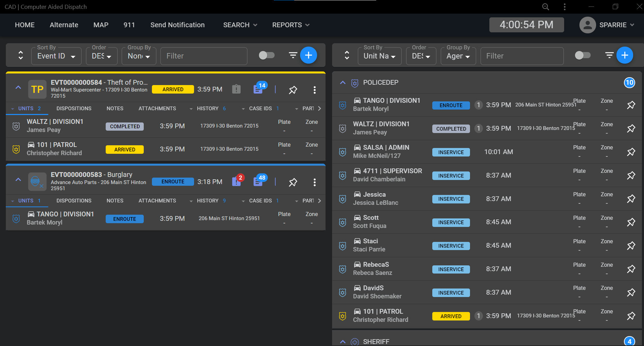Open notes badge showing 48 on Burglary event

point(260,180)
